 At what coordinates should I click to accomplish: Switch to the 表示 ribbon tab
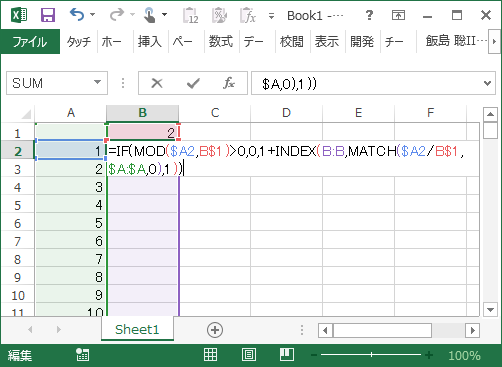tap(327, 42)
